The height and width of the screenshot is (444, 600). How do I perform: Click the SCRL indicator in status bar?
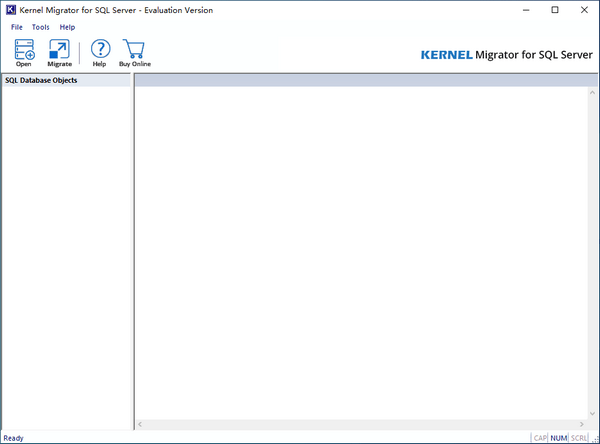click(x=579, y=438)
